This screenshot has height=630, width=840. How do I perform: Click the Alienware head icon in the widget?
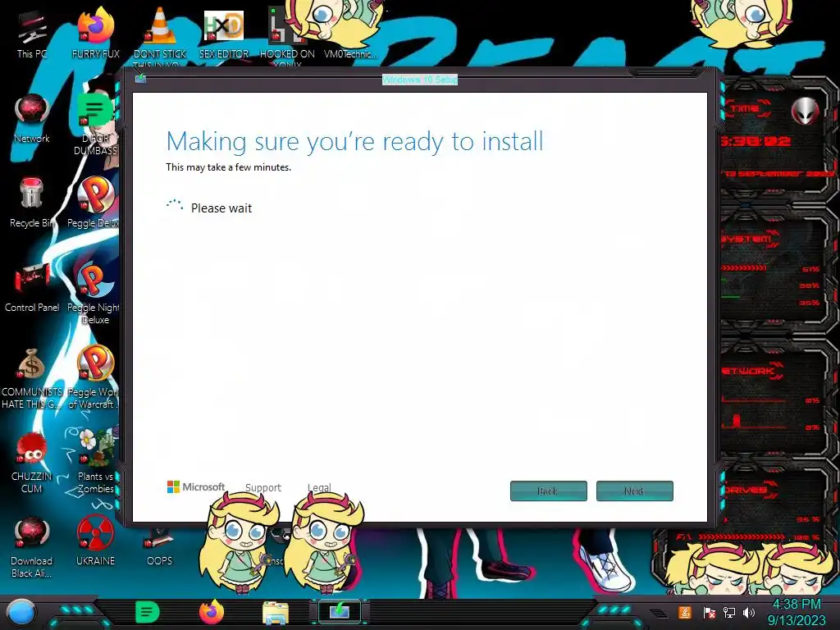point(806,111)
